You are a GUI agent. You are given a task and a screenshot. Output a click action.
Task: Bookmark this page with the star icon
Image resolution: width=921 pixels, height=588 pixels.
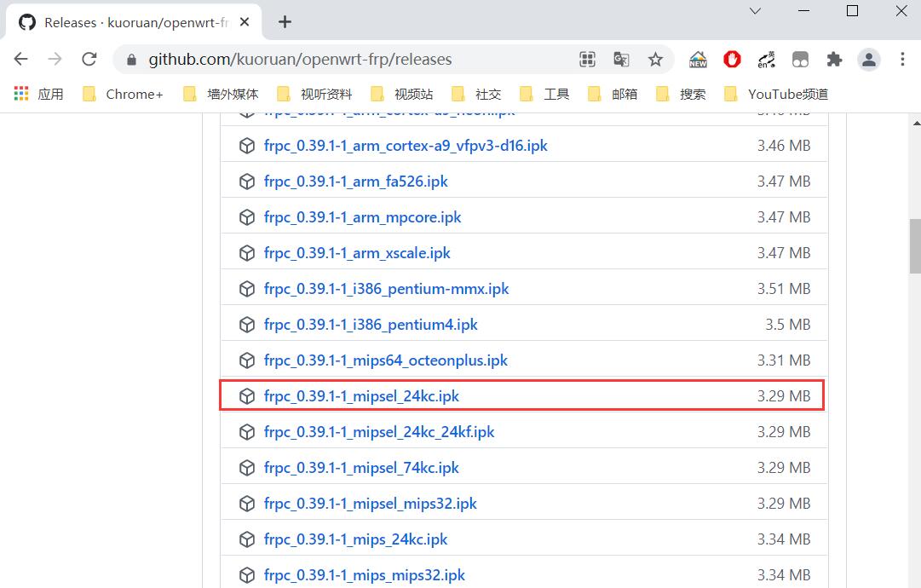(655, 59)
